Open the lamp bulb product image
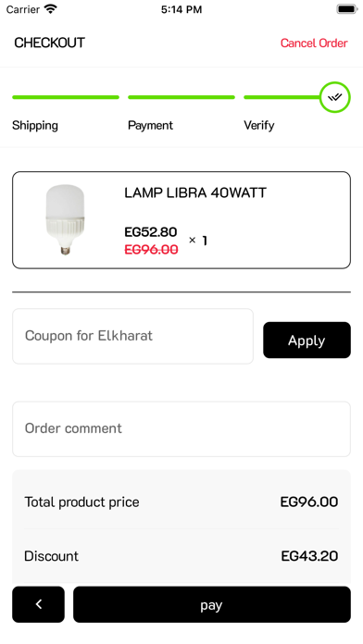Image resolution: width=363 pixels, height=644 pixels. pyautogui.click(x=65, y=219)
